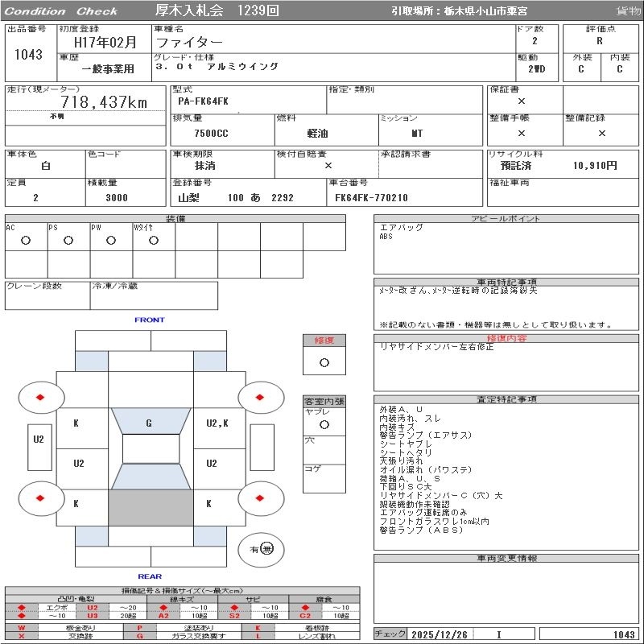Toggle the ヤブレ interior tear circle
644x644 pixels.
click(324, 423)
